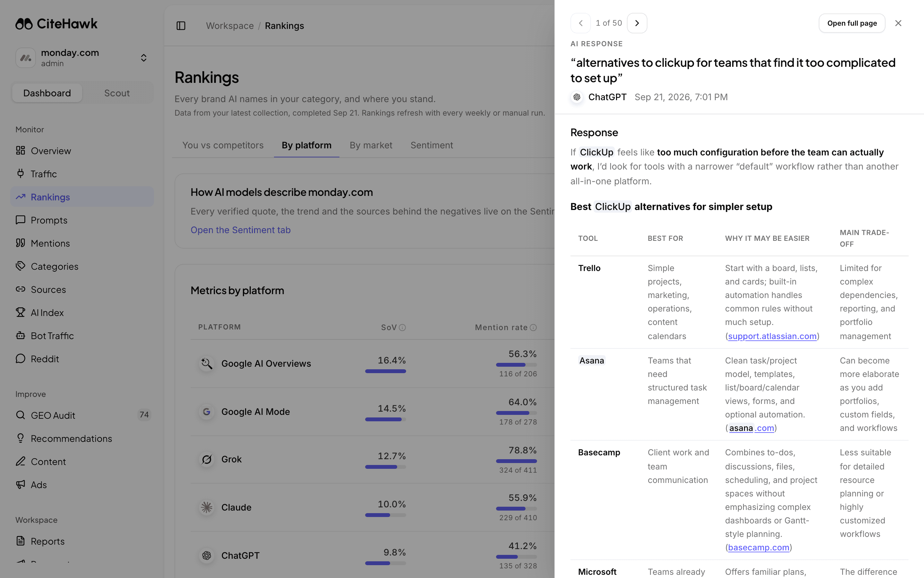Click the monday.com workspace avatar

pyautogui.click(x=26, y=58)
